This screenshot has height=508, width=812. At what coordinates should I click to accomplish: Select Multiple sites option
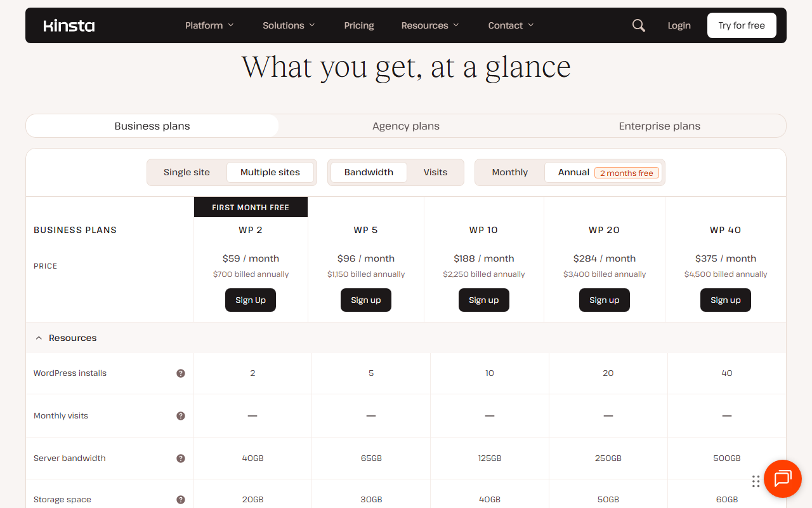[270, 172]
